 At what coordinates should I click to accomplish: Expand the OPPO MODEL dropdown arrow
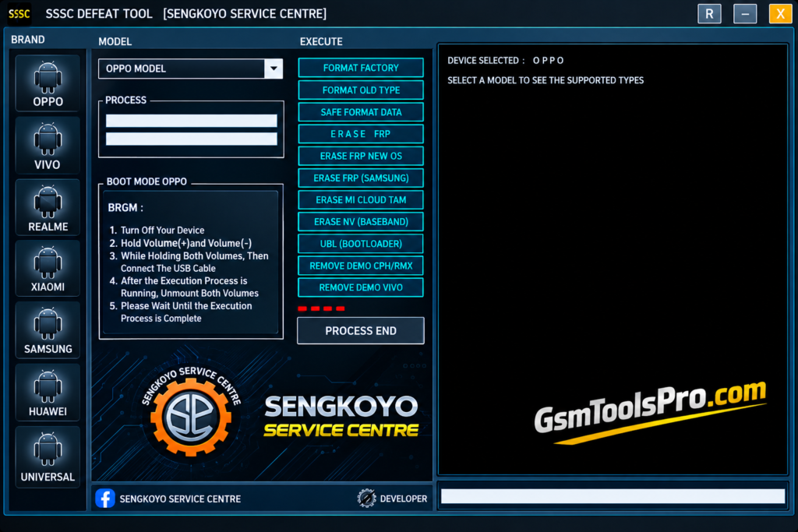click(x=274, y=69)
